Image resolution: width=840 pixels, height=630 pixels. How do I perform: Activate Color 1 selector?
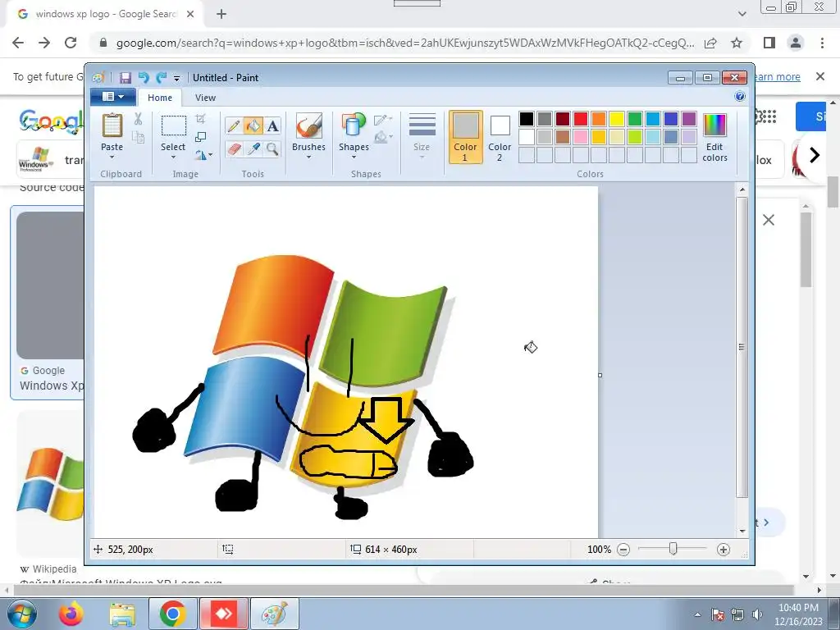(466, 137)
